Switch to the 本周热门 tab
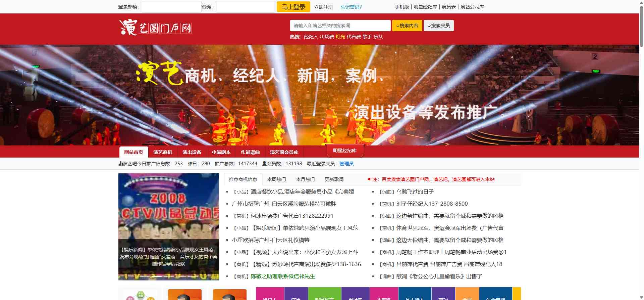 click(x=276, y=179)
